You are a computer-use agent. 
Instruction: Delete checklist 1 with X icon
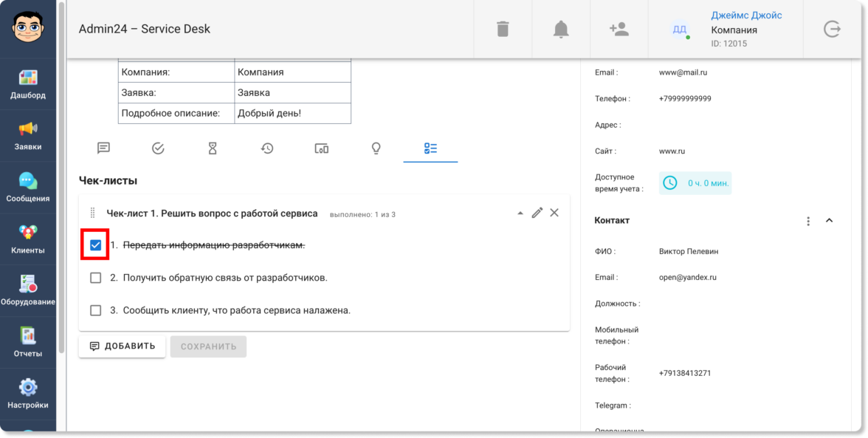point(554,213)
